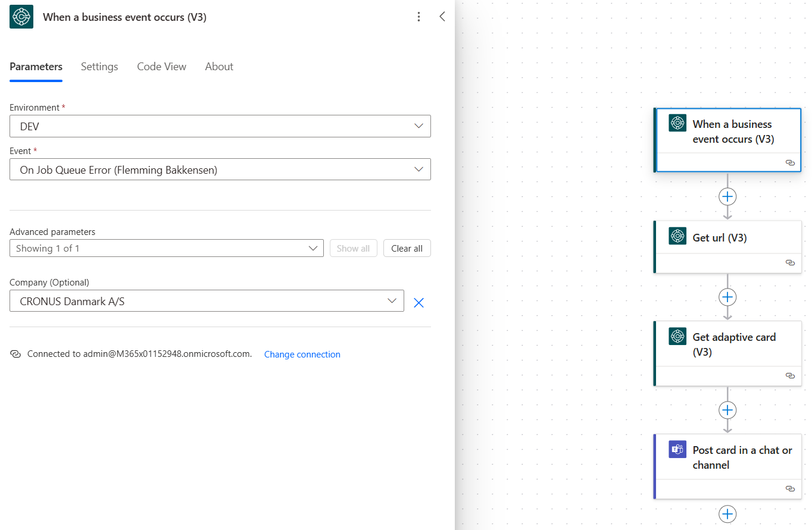
Task: Click the Clear all button
Action: (x=407, y=248)
